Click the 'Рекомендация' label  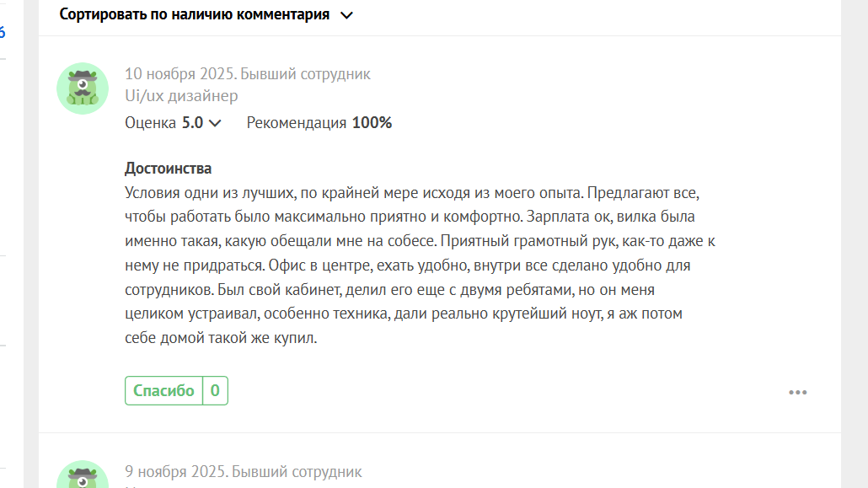(296, 122)
